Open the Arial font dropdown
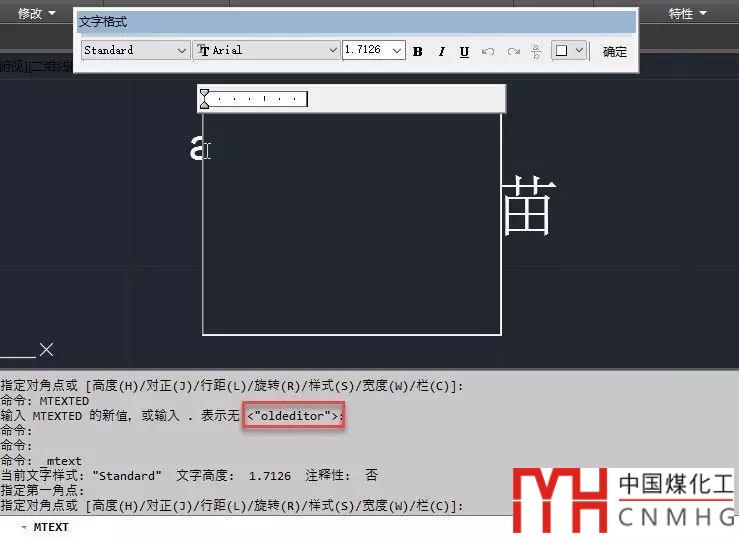This screenshot has height=538, width=739. pyautogui.click(x=333, y=50)
